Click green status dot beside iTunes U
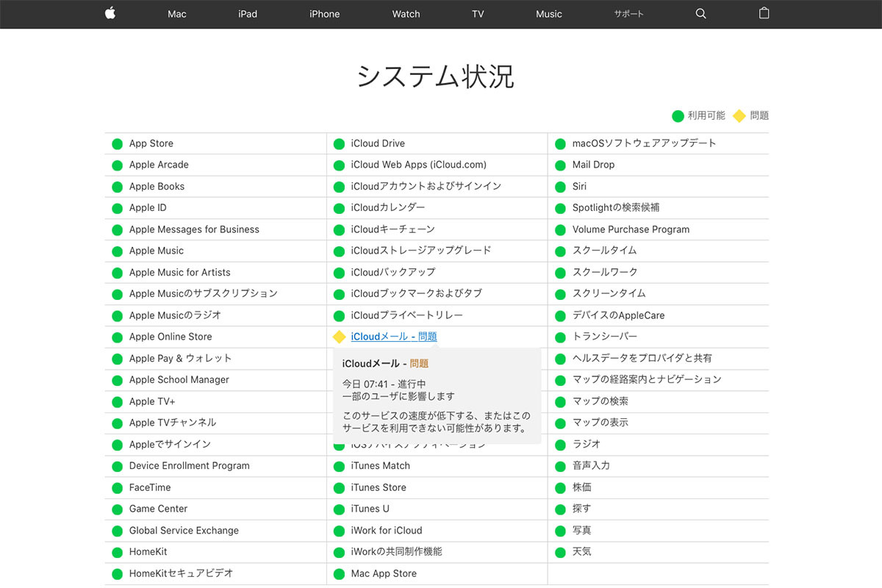 click(339, 509)
